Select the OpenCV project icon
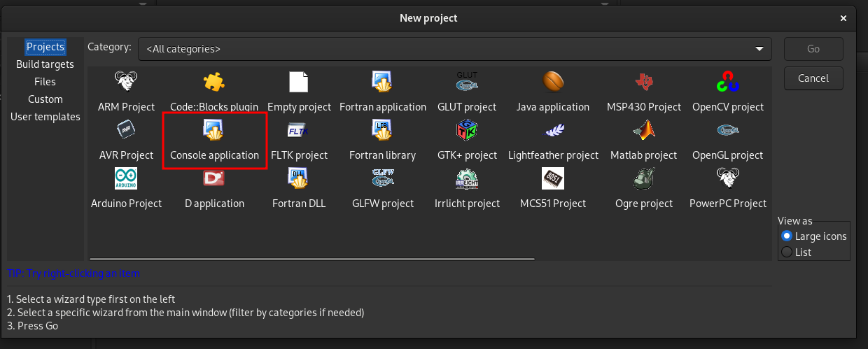 pos(727,83)
